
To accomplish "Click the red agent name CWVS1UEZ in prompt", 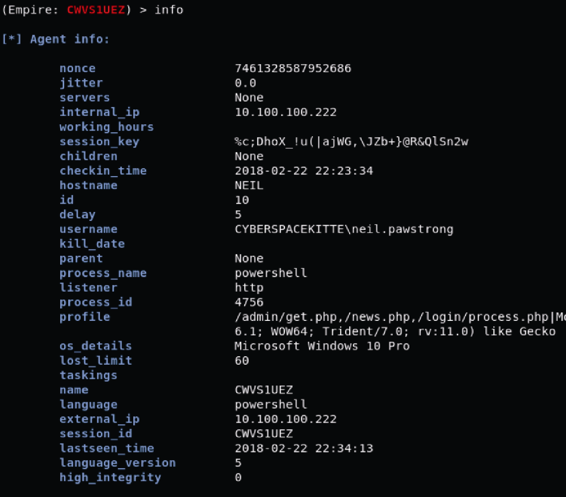I will point(96,10).
